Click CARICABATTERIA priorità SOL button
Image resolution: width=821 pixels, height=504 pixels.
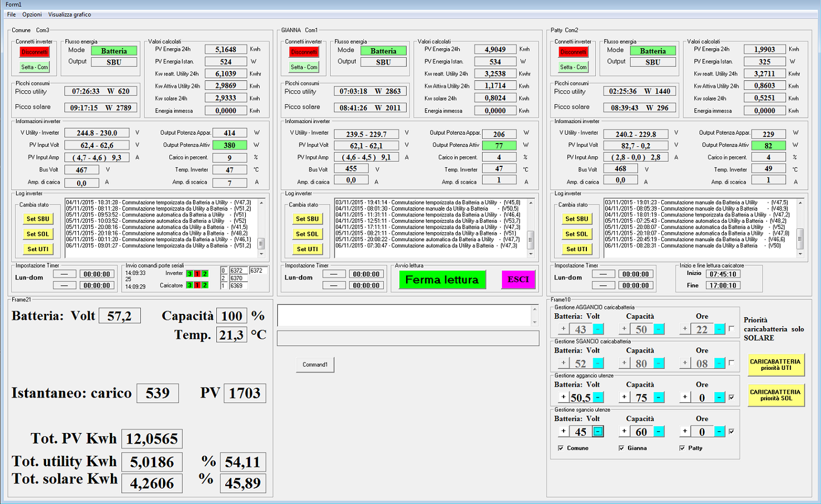(x=776, y=395)
